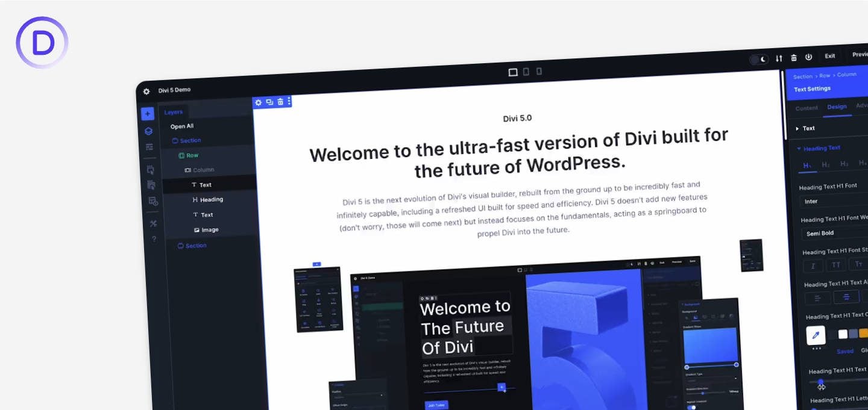Viewport: 868px width, 410px height.
Task: Select the H1 heading level tab
Action: click(x=807, y=166)
